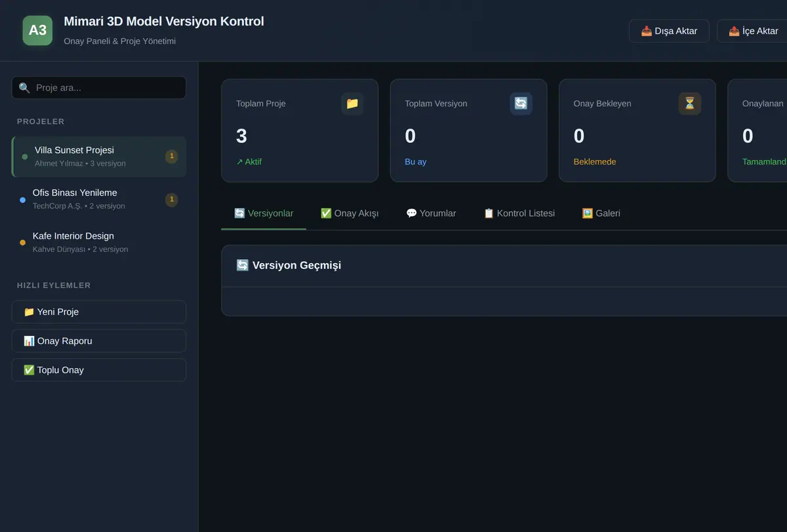
Task: Create a new project with Yeni Proje
Action: pyautogui.click(x=99, y=312)
